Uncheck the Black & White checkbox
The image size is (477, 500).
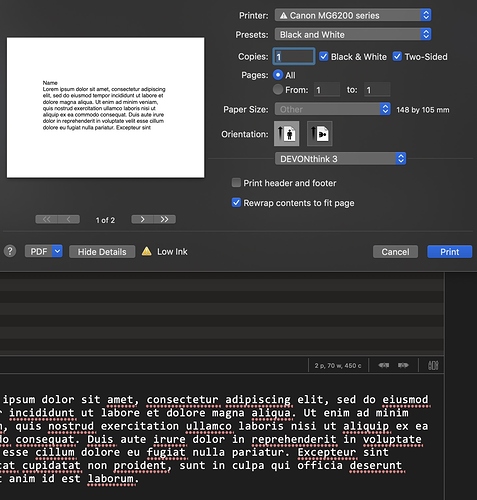pos(323,56)
